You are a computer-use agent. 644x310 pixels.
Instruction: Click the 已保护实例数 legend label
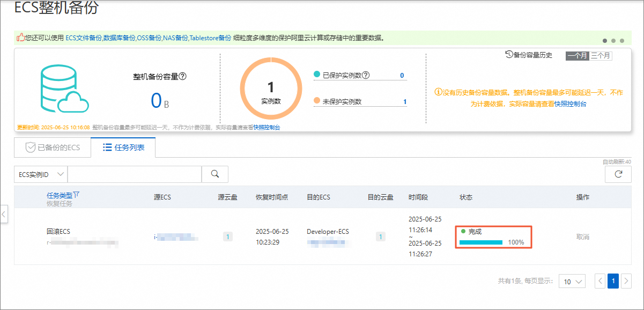(x=342, y=75)
